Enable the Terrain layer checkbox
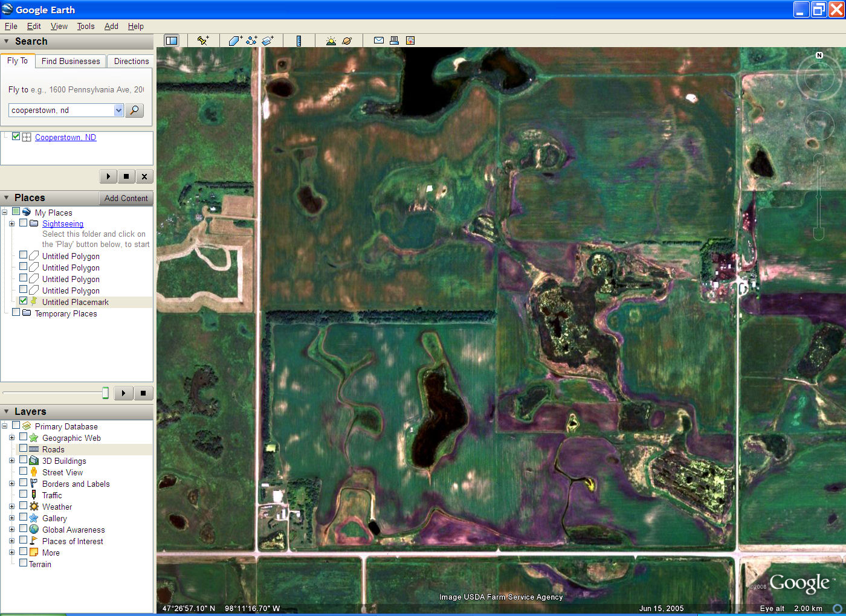This screenshot has width=846, height=616. 23,563
